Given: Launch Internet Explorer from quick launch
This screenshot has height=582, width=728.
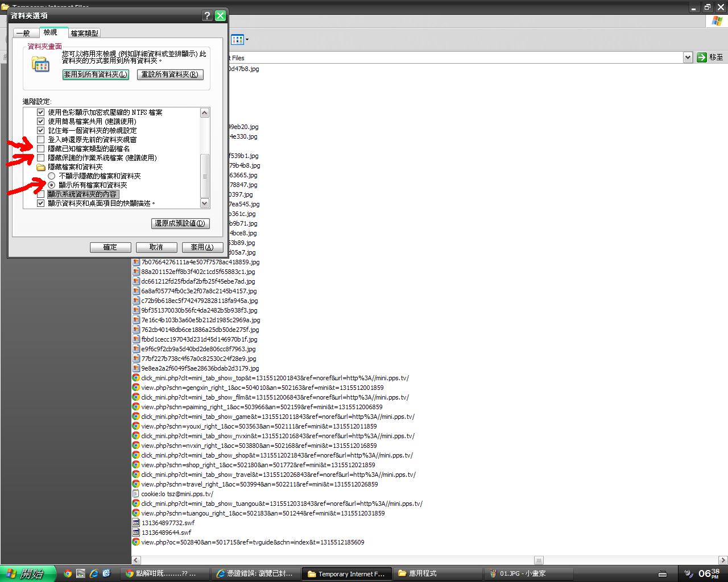Looking at the screenshot, I should 93,573.
